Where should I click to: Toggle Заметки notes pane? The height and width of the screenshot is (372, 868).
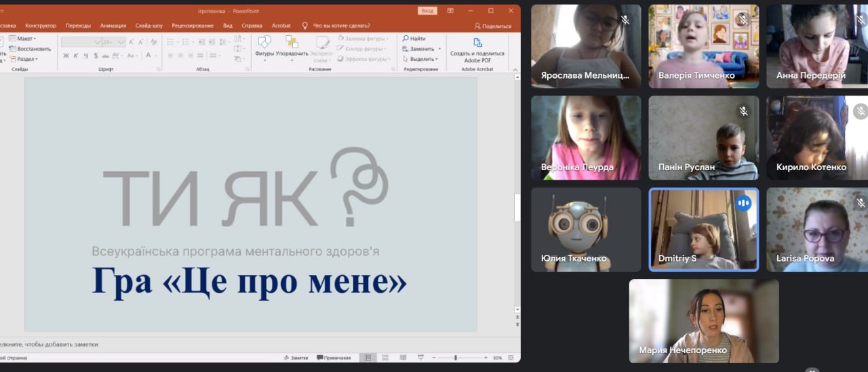296,358
